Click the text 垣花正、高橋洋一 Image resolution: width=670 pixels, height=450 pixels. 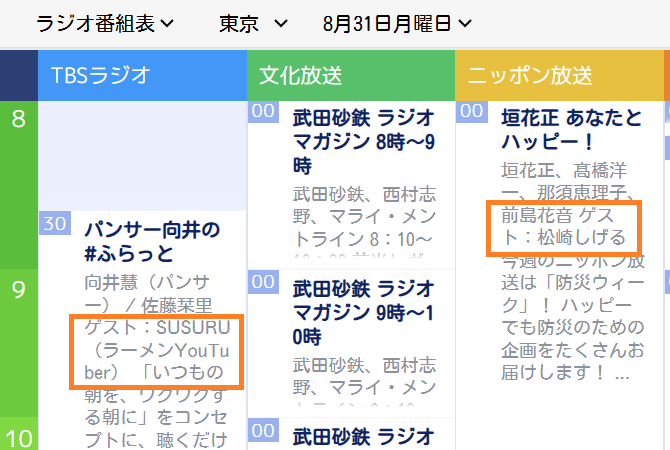pyautogui.click(x=564, y=181)
